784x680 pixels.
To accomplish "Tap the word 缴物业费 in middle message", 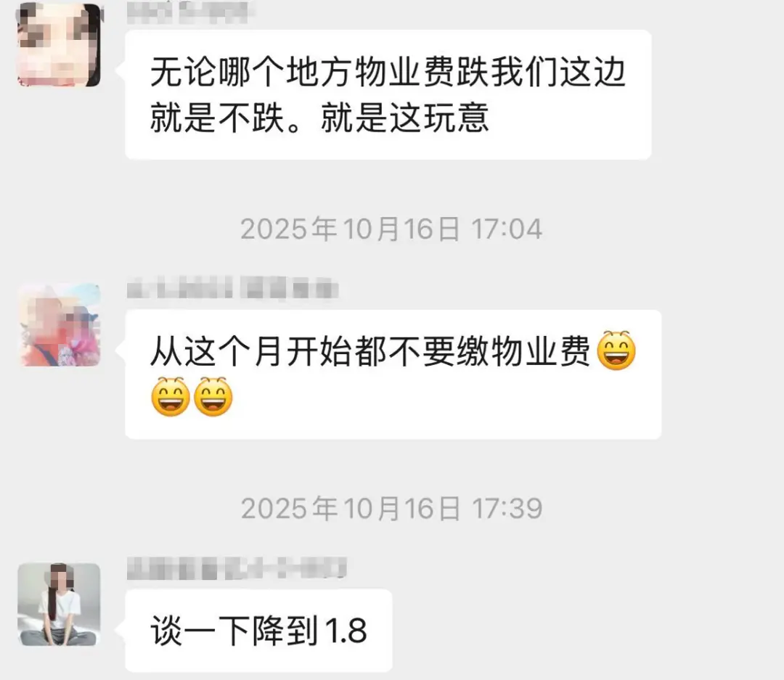I will point(523,351).
